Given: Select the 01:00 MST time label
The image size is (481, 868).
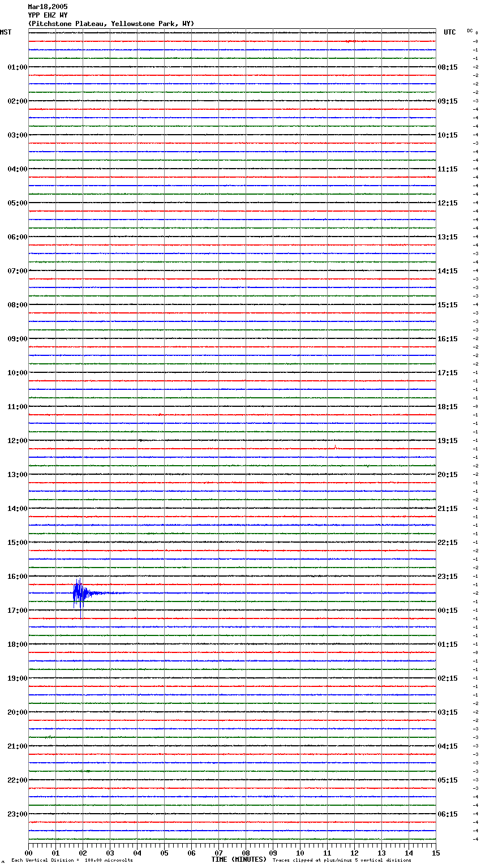Looking at the screenshot, I should 18,67.
